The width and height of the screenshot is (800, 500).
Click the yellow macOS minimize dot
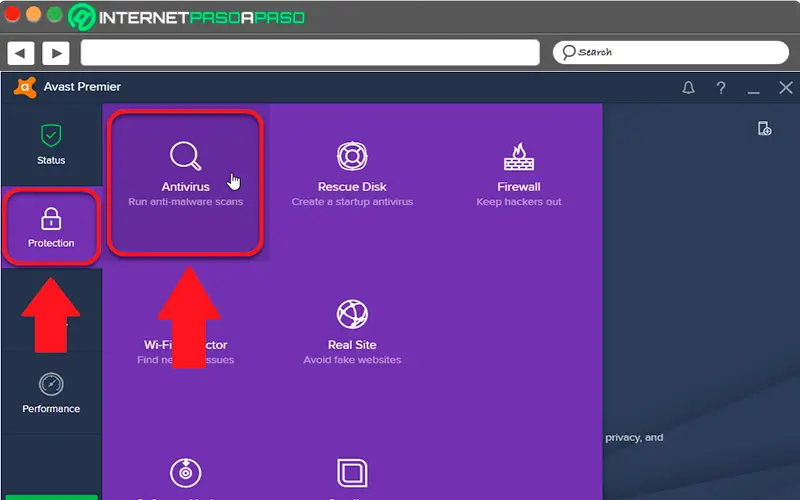click(x=34, y=14)
